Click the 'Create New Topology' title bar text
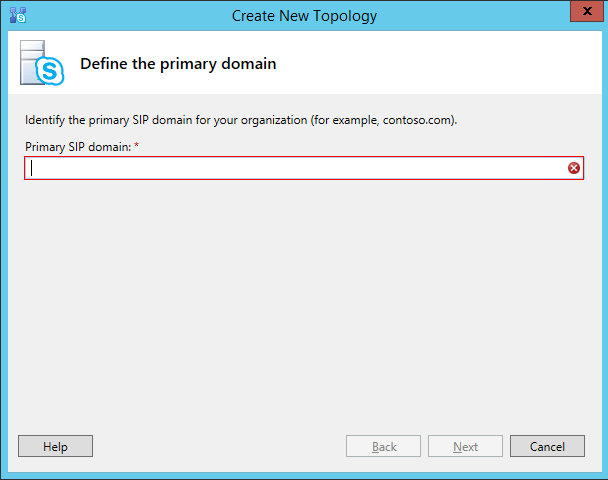The height and width of the screenshot is (480, 608). [x=304, y=15]
